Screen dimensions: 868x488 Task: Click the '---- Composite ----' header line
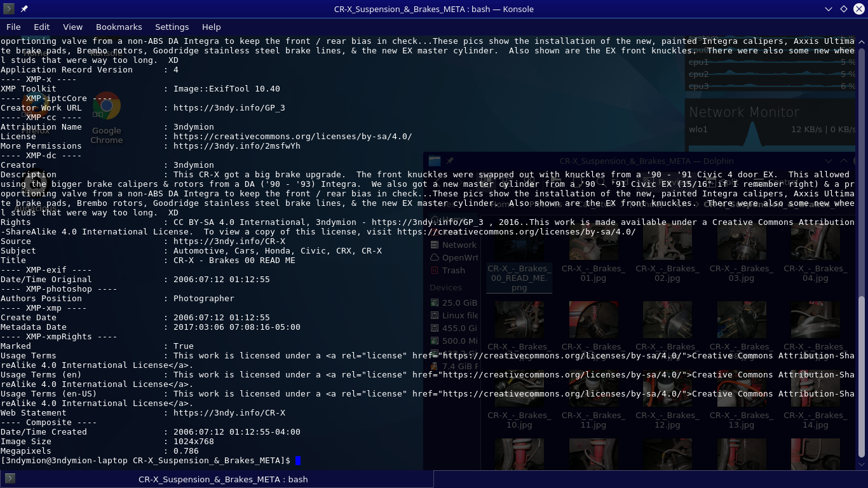click(x=49, y=423)
